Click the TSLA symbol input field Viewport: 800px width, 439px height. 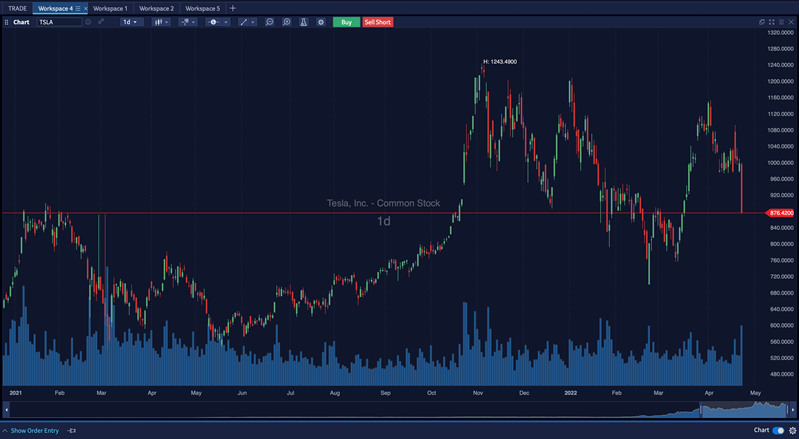[59, 21]
